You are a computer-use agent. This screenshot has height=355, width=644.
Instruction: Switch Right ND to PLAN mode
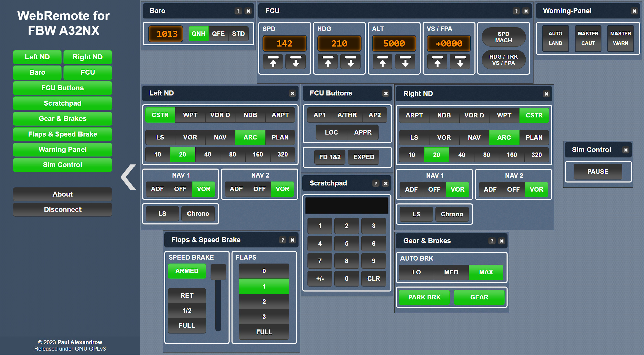click(x=534, y=137)
